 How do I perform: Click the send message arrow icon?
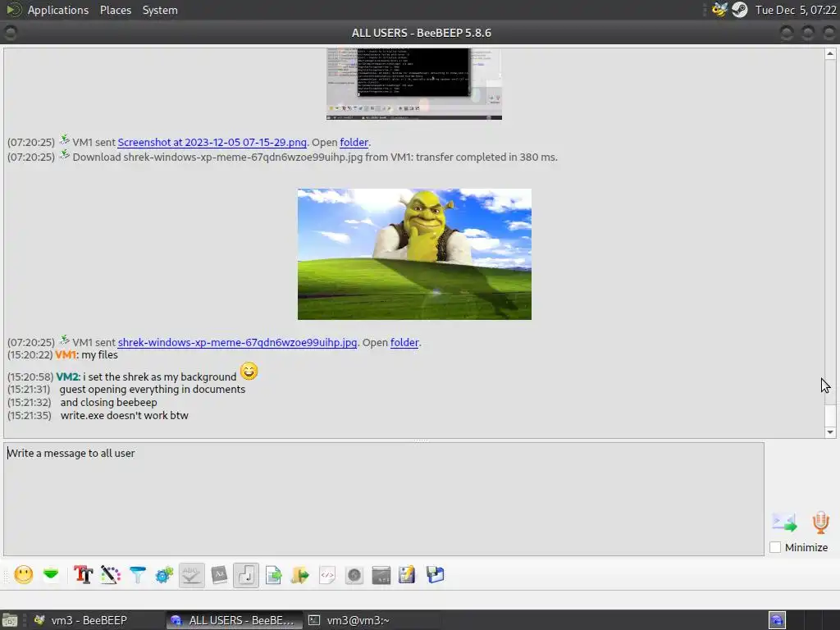[784, 523]
